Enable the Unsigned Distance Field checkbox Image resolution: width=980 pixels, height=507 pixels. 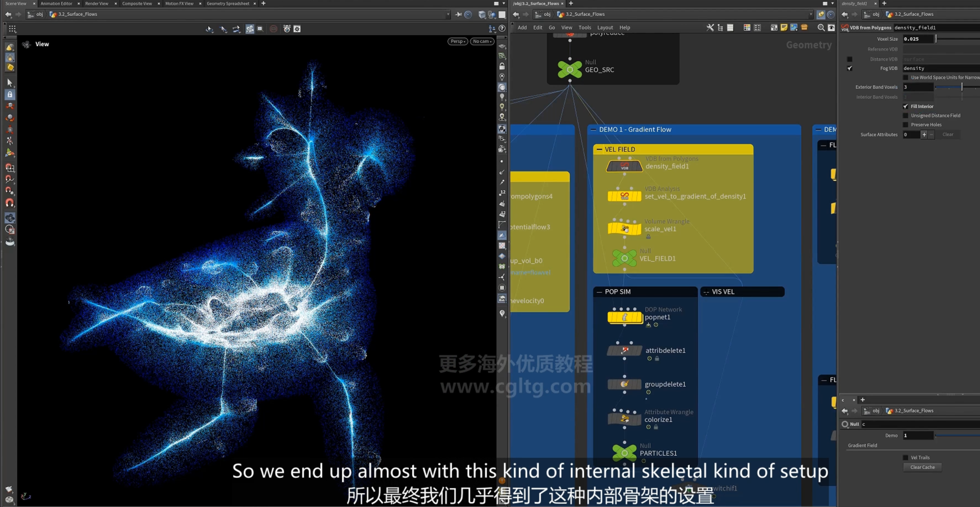pyautogui.click(x=905, y=115)
